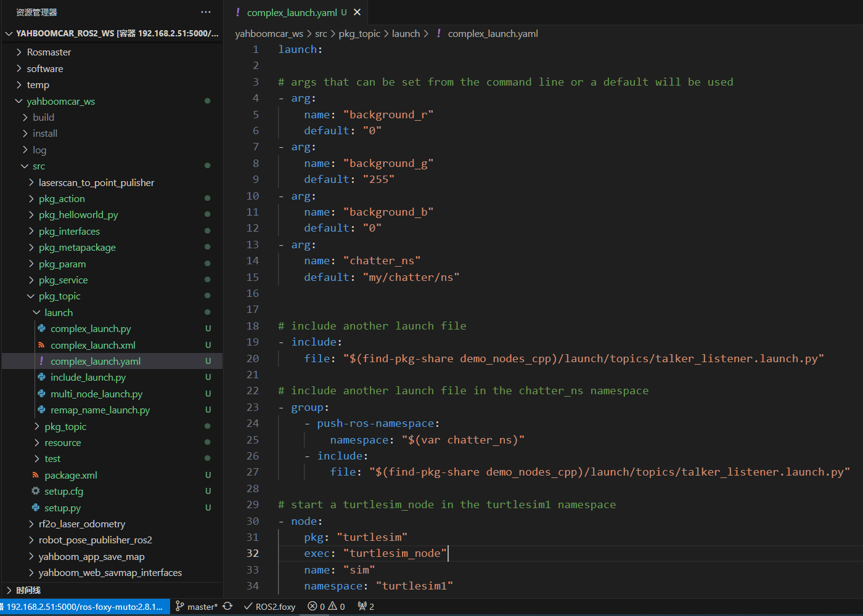Screen dimensions: 863x616
Task: Click the git branch icon for master
Action: coord(180,606)
